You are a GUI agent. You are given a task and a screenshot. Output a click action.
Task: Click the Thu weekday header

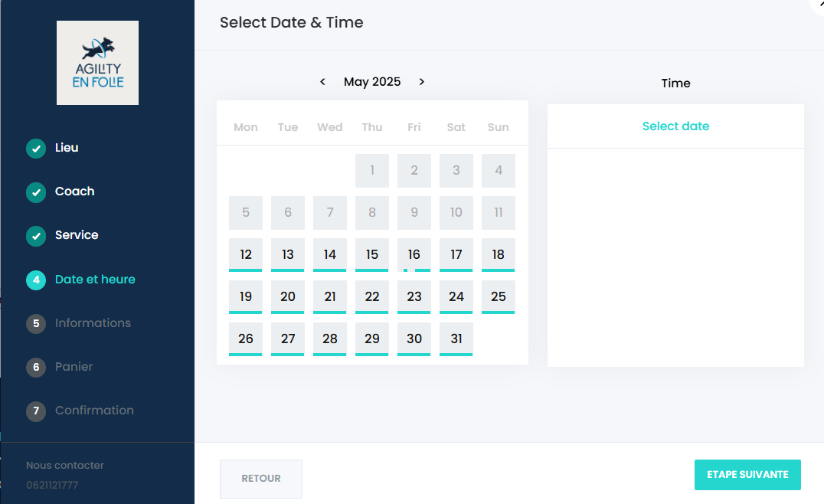coord(372,127)
